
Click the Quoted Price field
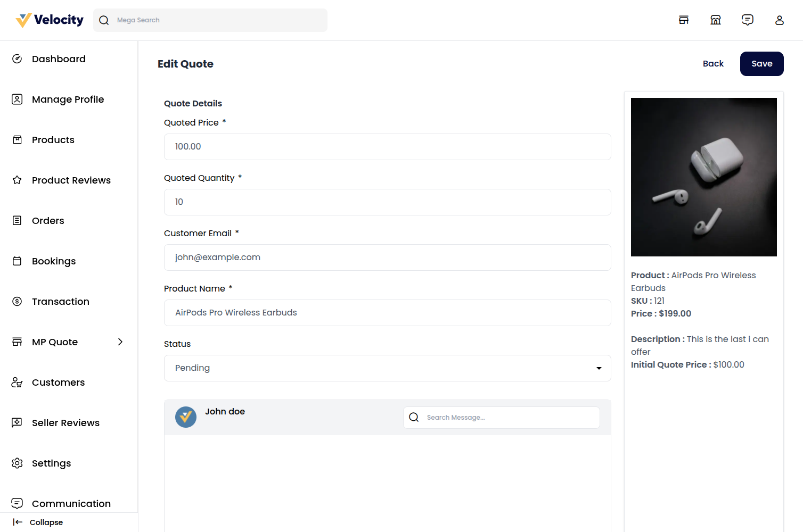pyautogui.click(x=388, y=147)
